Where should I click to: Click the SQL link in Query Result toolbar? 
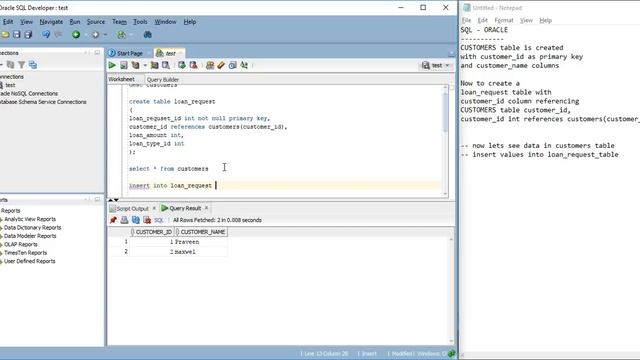(159, 220)
